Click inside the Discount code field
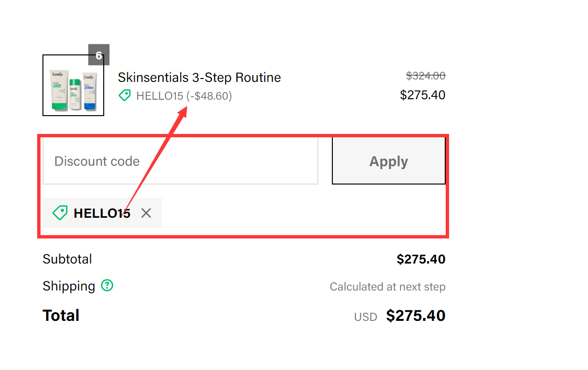The width and height of the screenshot is (588, 370). (x=180, y=161)
